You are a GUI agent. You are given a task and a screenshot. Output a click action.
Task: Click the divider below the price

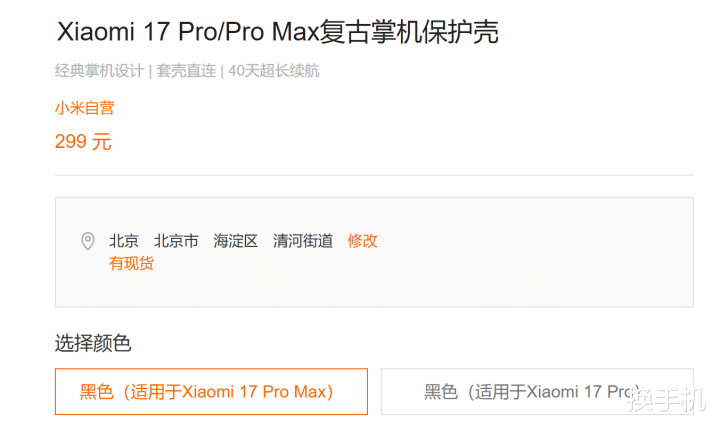pyautogui.click(x=374, y=175)
